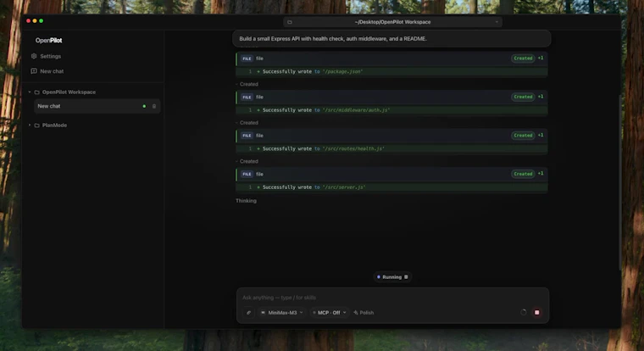Select the OpenPilot Workspace folder label
Image resolution: width=644 pixels, height=351 pixels.
(x=69, y=92)
